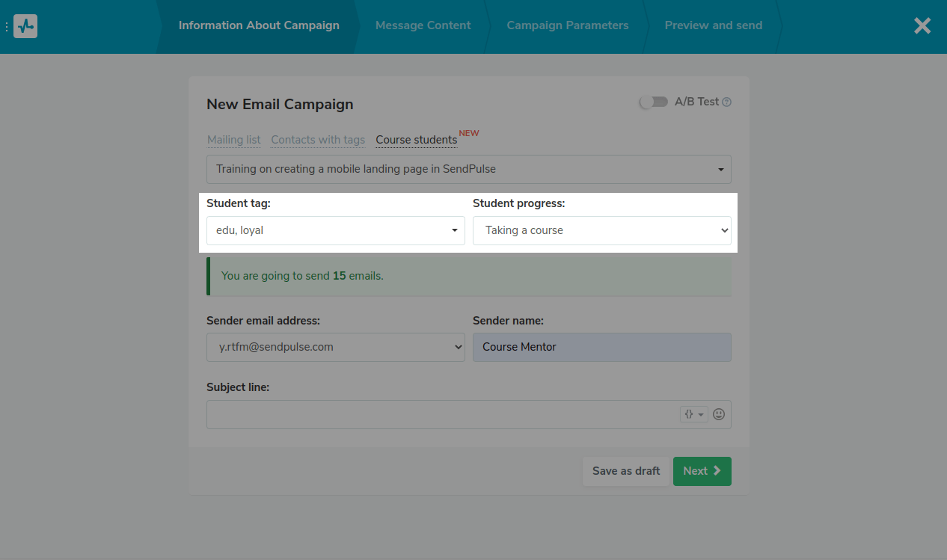Open the emoji picker in subject line

pyautogui.click(x=719, y=414)
